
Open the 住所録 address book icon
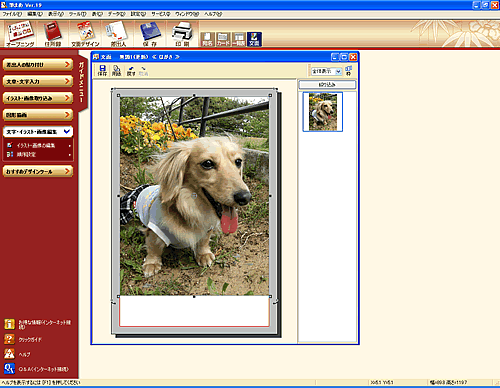(52, 34)
